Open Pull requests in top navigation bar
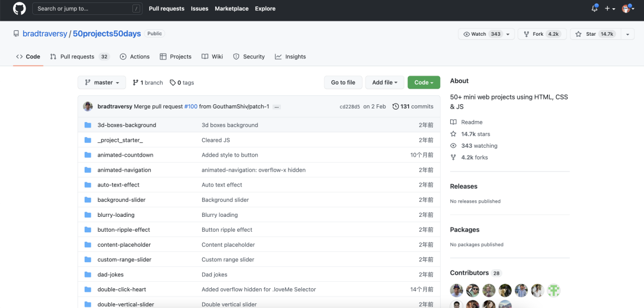The height and width of the screenshot is (308, 644). pyautogui.click(x=166, y=8)
